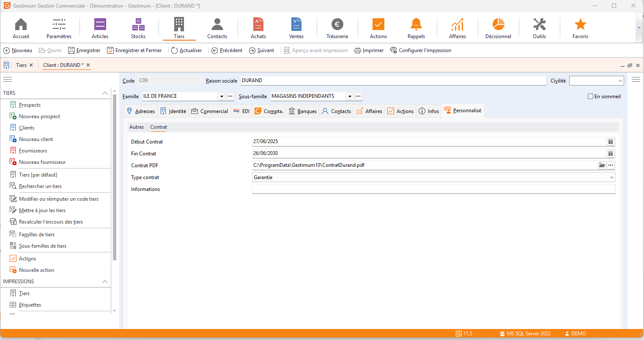This screenshot has height=340, width=644.
Task: Click ellipsis button next to Sous-famille
Action: (x=358, y=96)
